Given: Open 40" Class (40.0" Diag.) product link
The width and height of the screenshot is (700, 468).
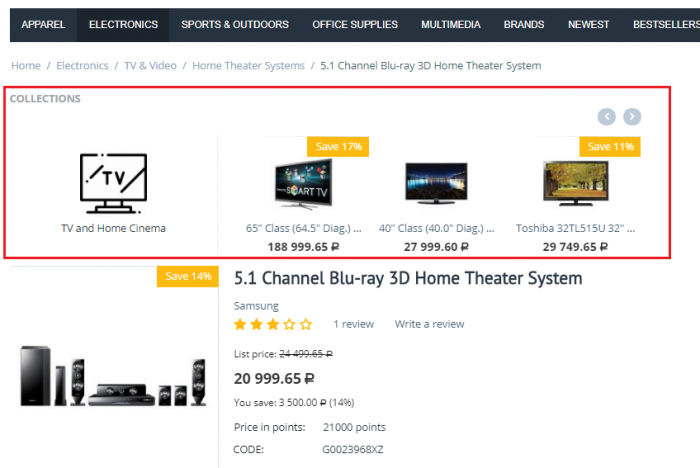Looking at the screenshot, I should 437,228.
